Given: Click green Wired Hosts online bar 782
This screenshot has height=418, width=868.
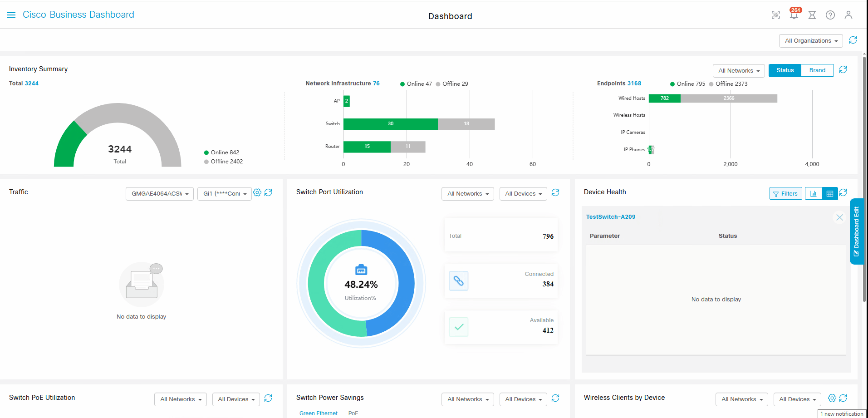Looking at the screenshot, I should [665, 98].
